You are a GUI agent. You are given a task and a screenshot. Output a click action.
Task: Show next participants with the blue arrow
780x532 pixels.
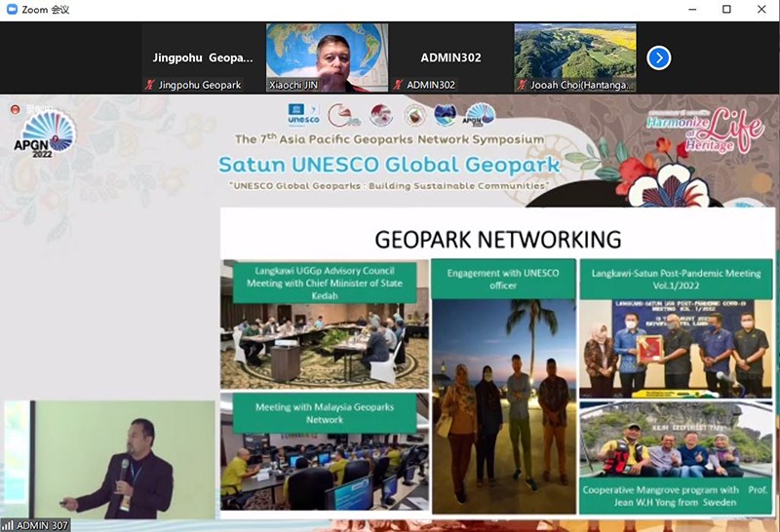coord(659,58)
